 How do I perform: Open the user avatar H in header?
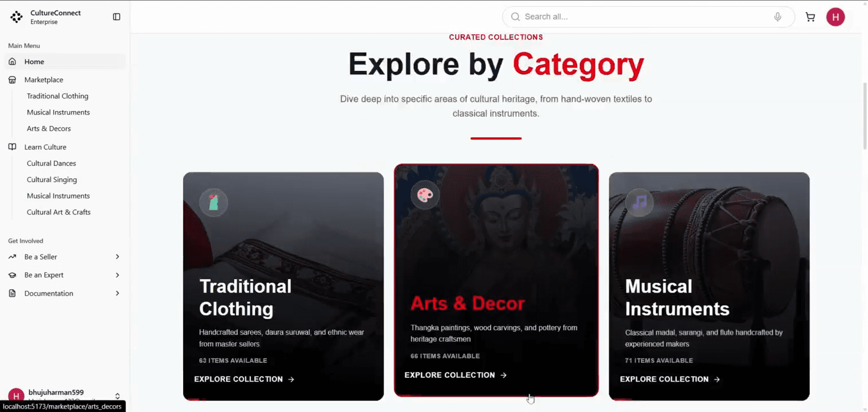pyautogui.click(x=835, y=17)
